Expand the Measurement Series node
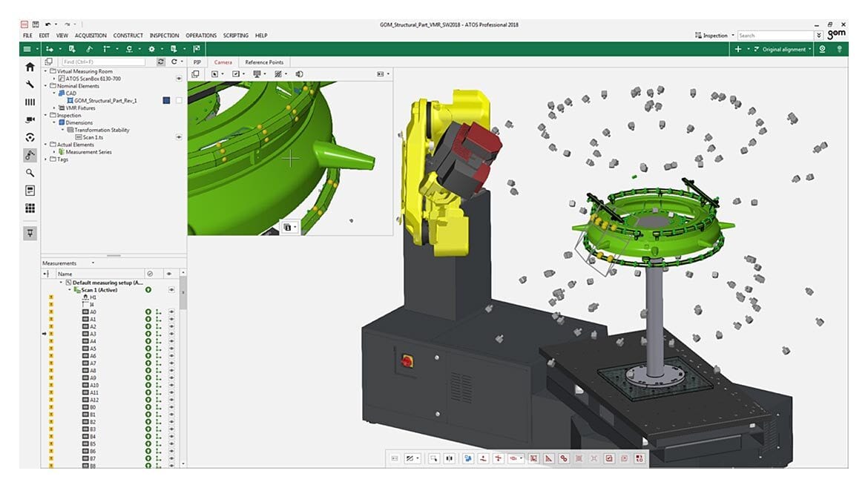This screenshot has width=868, height=488. 54,151
